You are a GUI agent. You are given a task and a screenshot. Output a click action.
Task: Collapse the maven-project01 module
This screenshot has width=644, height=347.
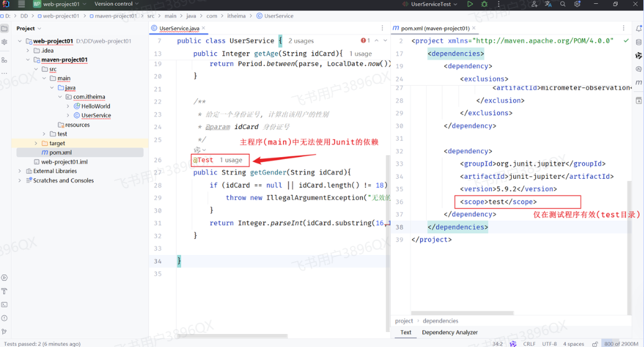(x=28, y=60)
